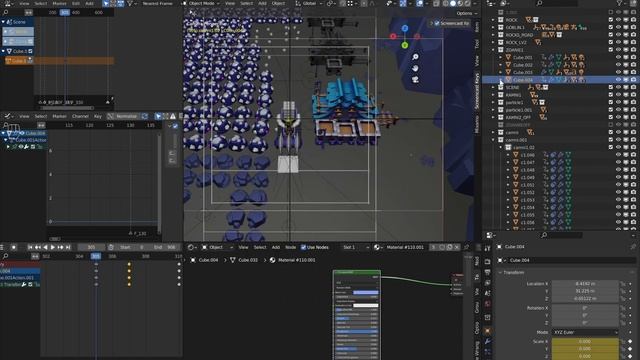Open the node editor Node menu

pos(290,247)
